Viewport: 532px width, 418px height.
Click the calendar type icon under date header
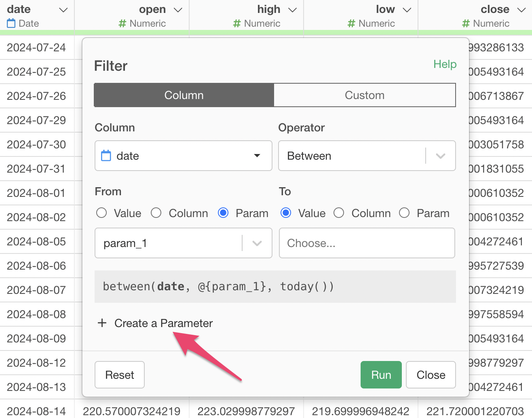click(11, 23)
